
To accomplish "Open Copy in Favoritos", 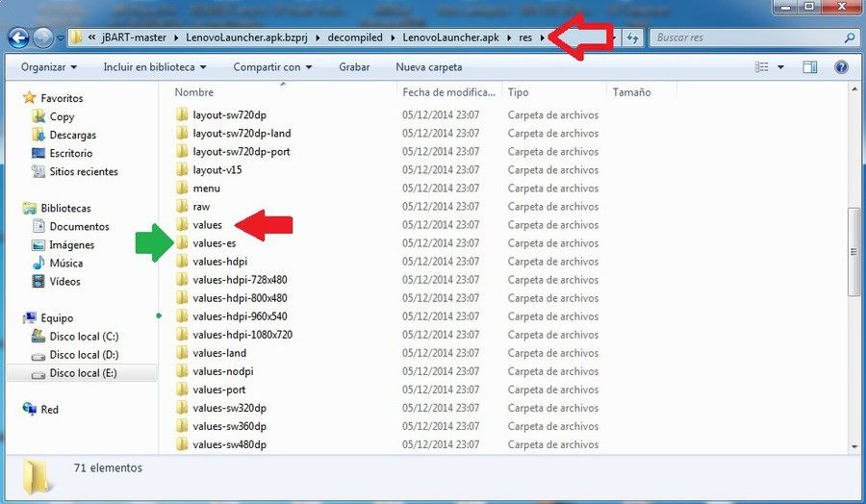I will click(62, 116).
